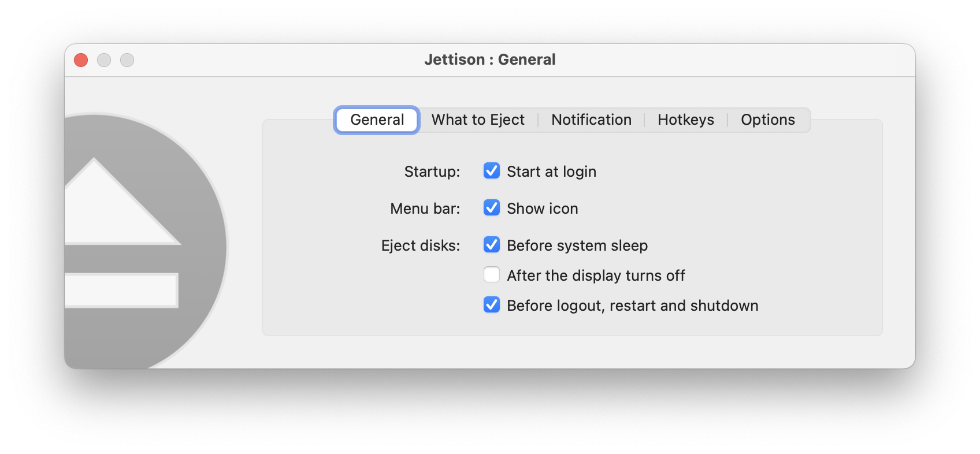Screen dimensions: 980x454
Task: Open the What to Eject tab
Action: [x=478, y=120]
